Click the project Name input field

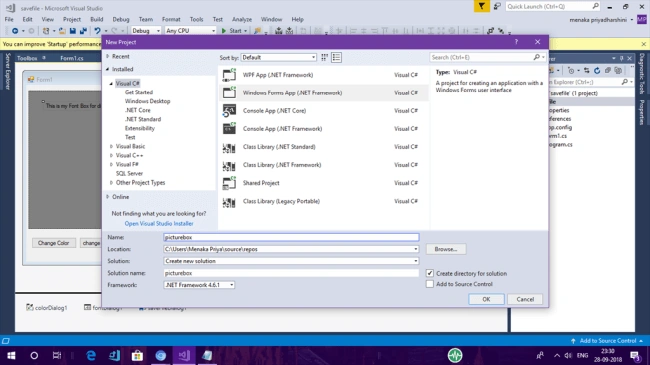[x=291, y=237]
